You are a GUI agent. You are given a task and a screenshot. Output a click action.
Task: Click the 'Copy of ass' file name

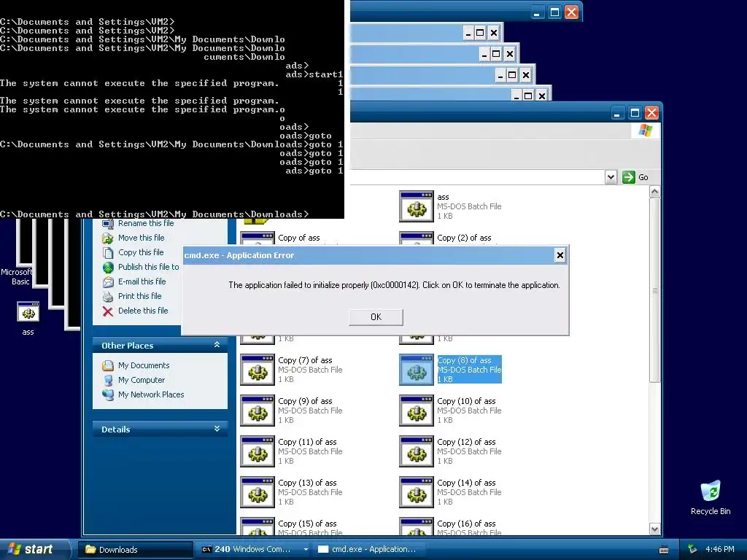(x=298, y=238)
